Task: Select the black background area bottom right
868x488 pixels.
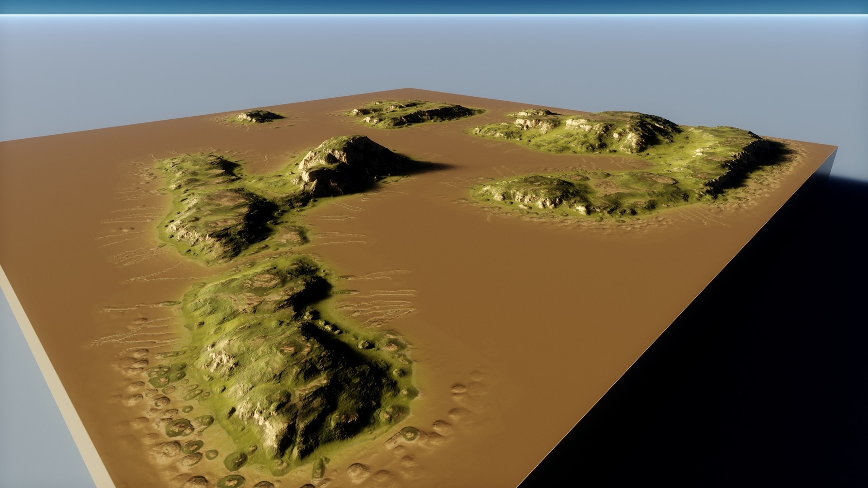Action: [769, 429]
